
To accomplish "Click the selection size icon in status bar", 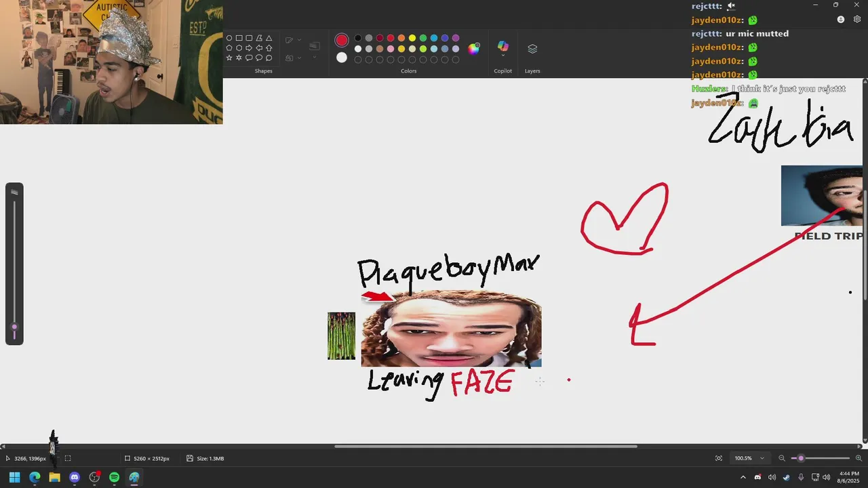I will tap(68, 458).
